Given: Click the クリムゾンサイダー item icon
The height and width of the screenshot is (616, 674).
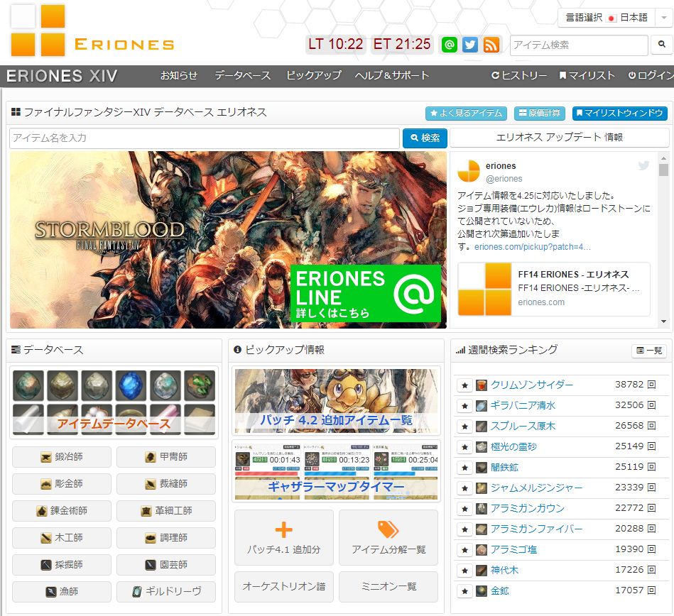Looking at the screenshot, I should (x=482, y=385).
